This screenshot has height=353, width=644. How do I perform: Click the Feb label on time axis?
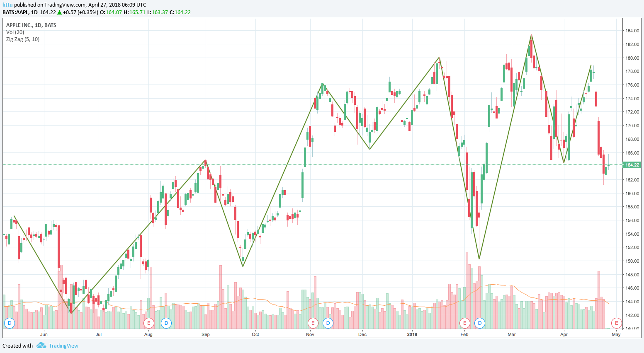(x=464, y=334)
